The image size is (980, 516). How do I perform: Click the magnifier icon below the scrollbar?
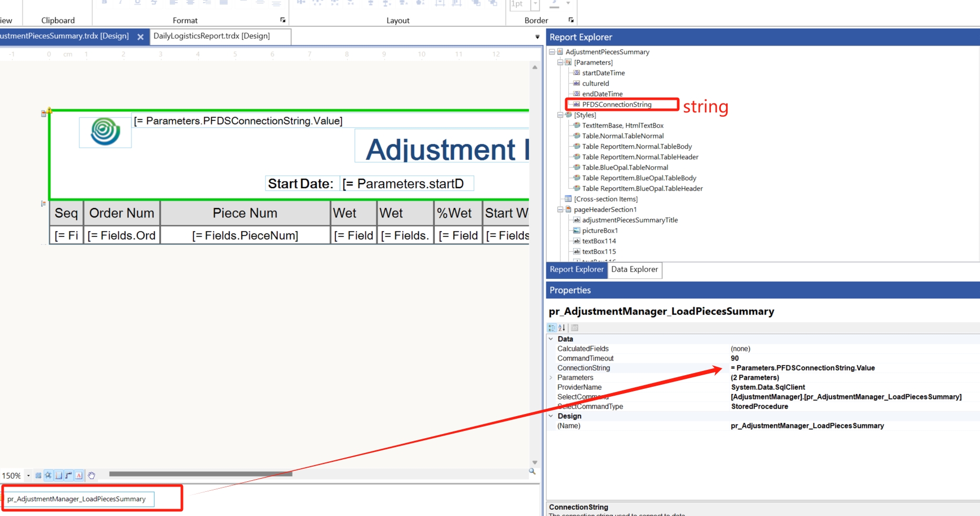pos(532,472)
